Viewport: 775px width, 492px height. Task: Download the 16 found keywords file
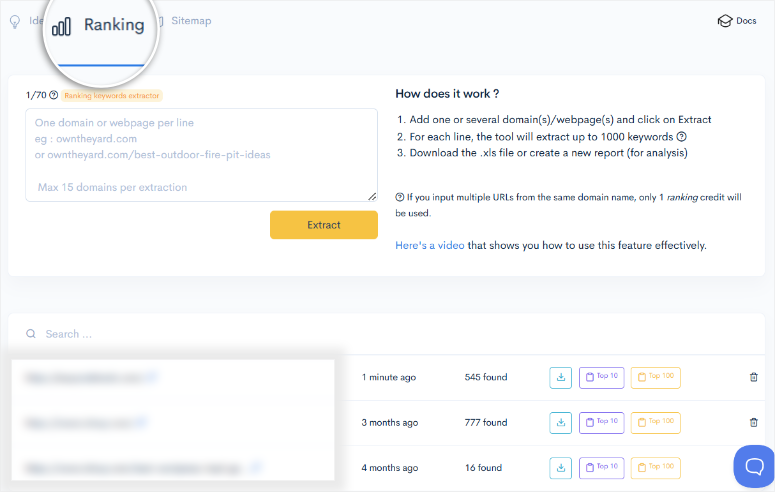[x=561, y=467]
